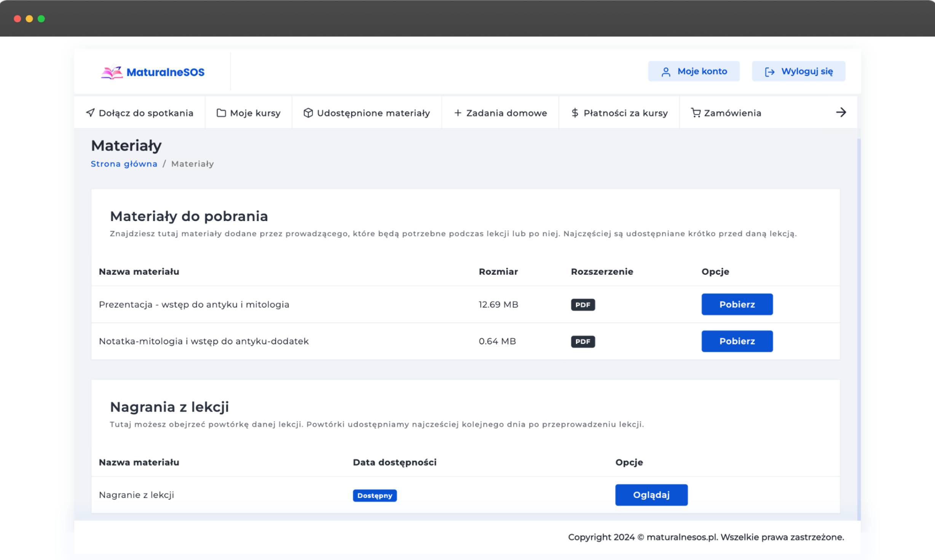Click the green window maximize button
The width and height of the screenshot is (935, 560).
pyautogui.click(x=41, y=19)
